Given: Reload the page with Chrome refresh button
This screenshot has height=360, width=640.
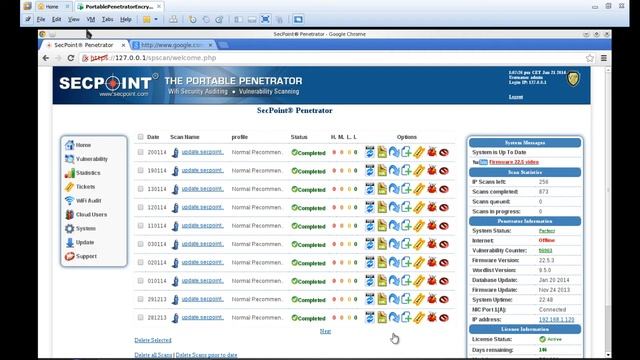Looking at the screenshot, I should [x=71, y=58].
